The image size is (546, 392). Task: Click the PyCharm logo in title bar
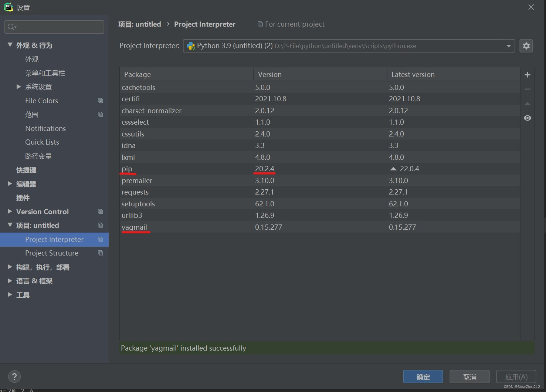tap(8, 7)
